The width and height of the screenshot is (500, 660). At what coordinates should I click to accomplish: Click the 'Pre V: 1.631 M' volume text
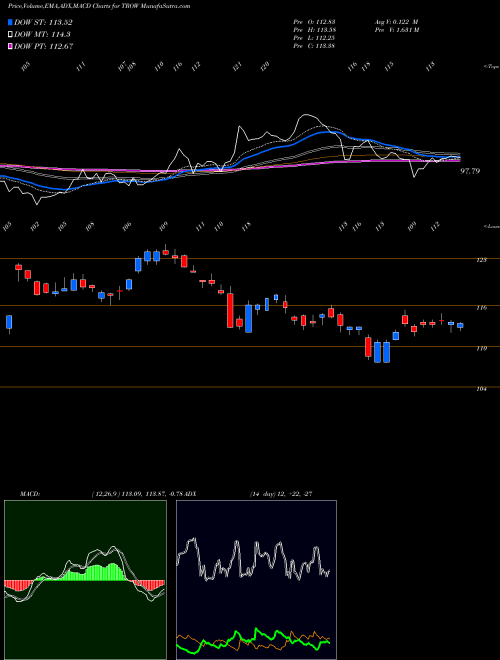click(x=396, y=30)
